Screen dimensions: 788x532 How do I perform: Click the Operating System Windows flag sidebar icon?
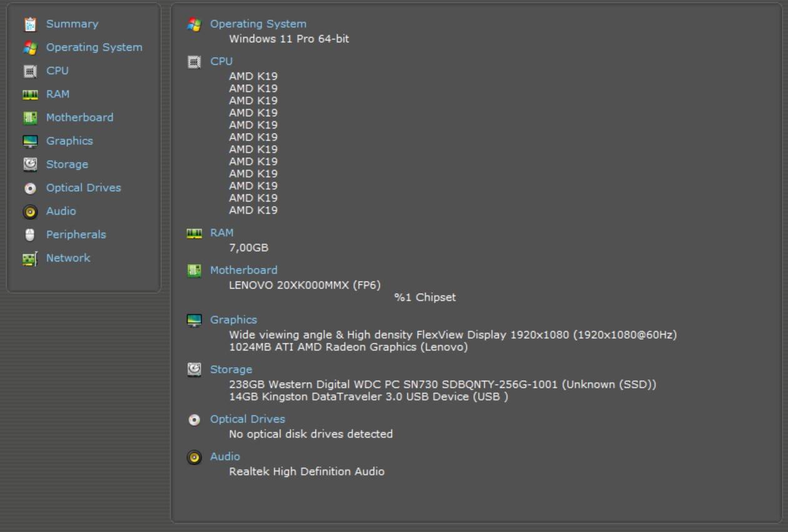30,47
